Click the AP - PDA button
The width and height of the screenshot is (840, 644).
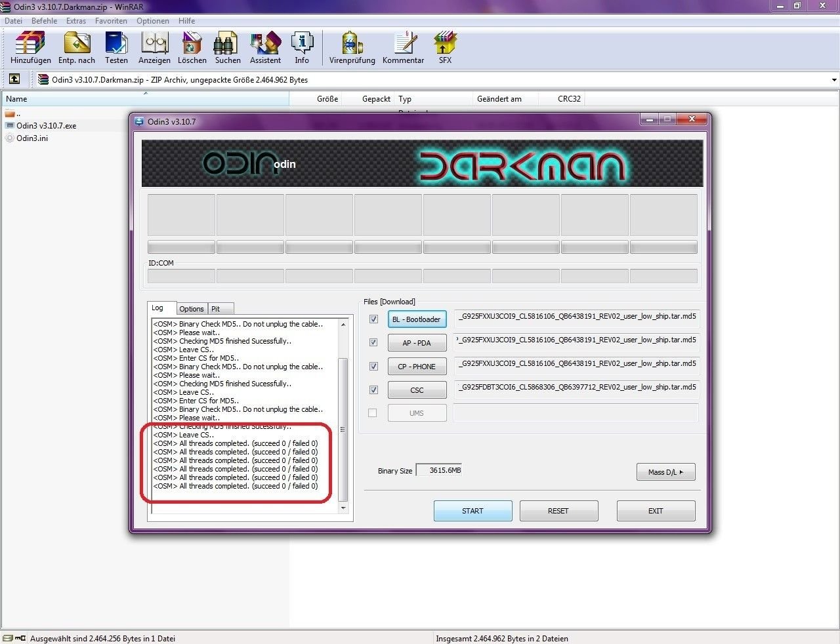pyautogui.click(x=417, y=343)
